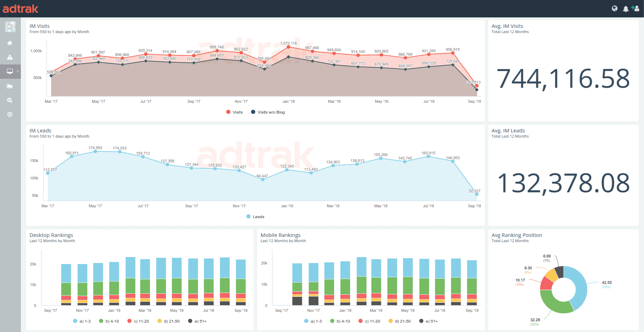Click the Desktop Rankings panel title

click(51, 235)
